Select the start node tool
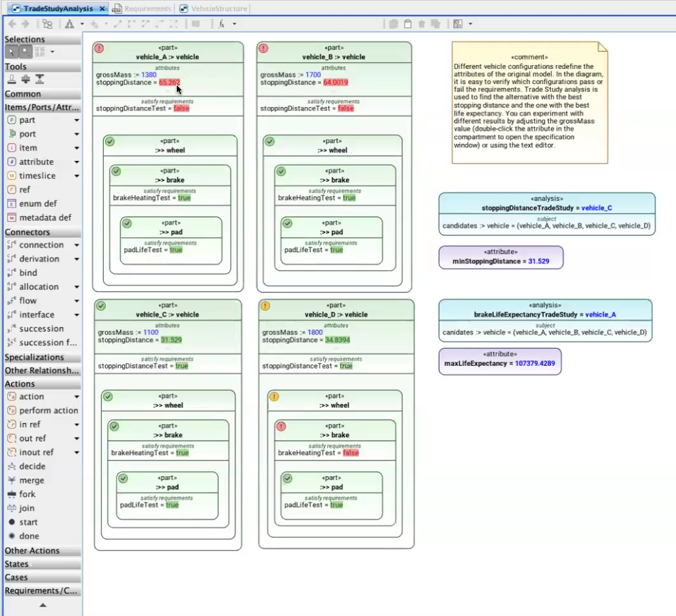 tap(28, 522)
